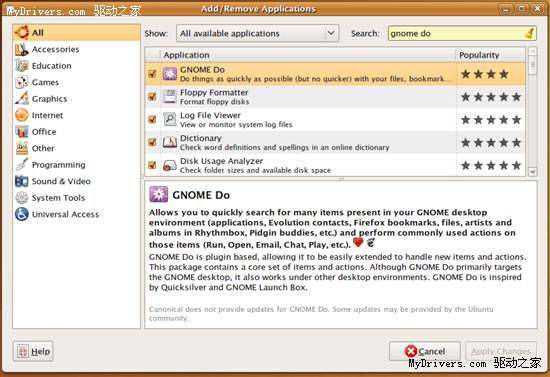Select the System Tools category label
The image size is (550, 377).
(x=58, y=198)
